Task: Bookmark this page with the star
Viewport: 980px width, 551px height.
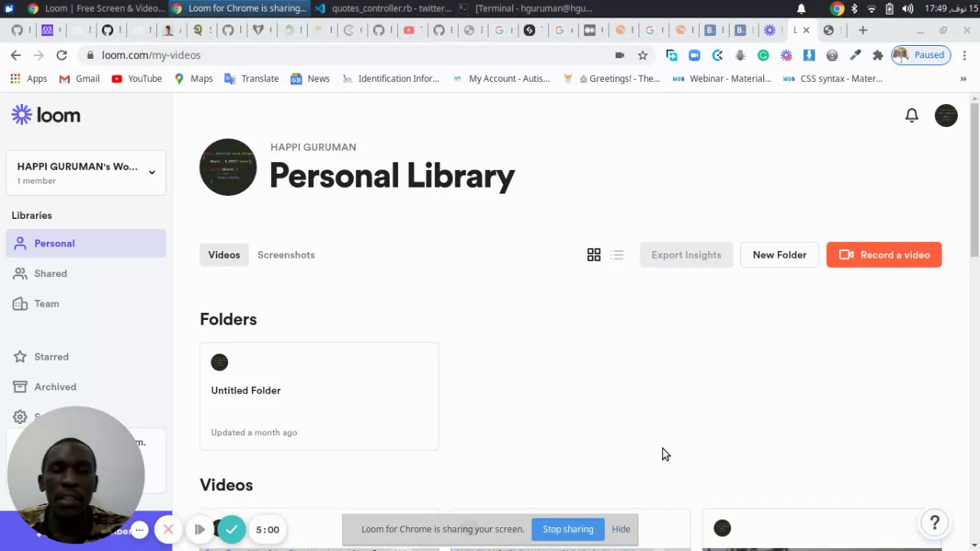Action: click(x=642, y=55)
